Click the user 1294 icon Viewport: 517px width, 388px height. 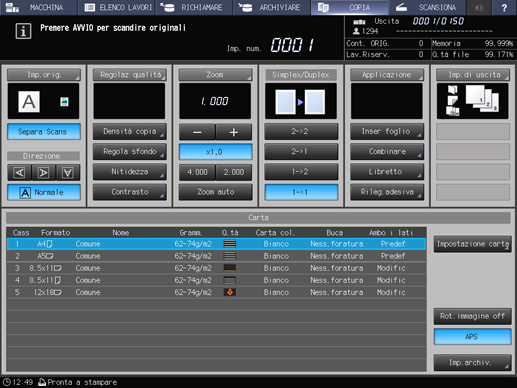(356, 31)
